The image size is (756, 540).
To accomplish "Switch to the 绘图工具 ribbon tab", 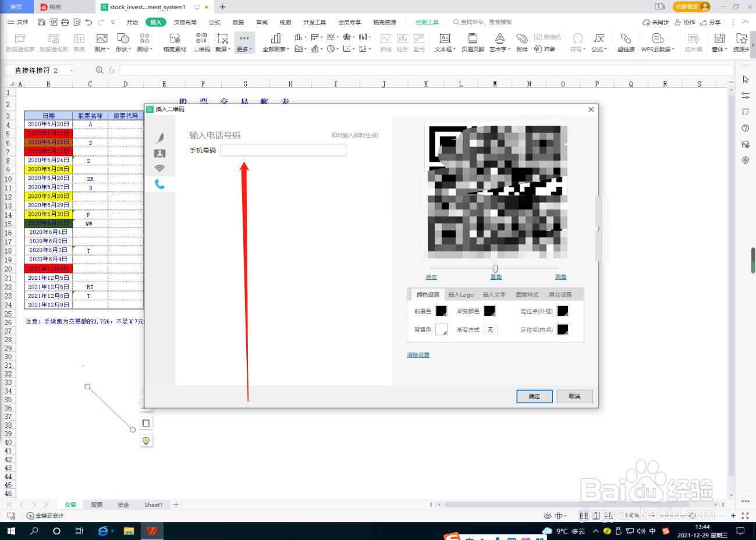I will (427, 22).
